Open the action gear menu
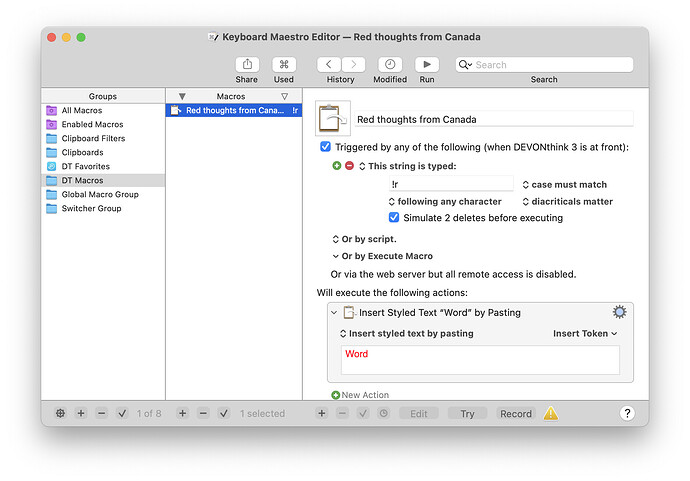690x481 pixels. pyautogui.click(x=620, y=312)
